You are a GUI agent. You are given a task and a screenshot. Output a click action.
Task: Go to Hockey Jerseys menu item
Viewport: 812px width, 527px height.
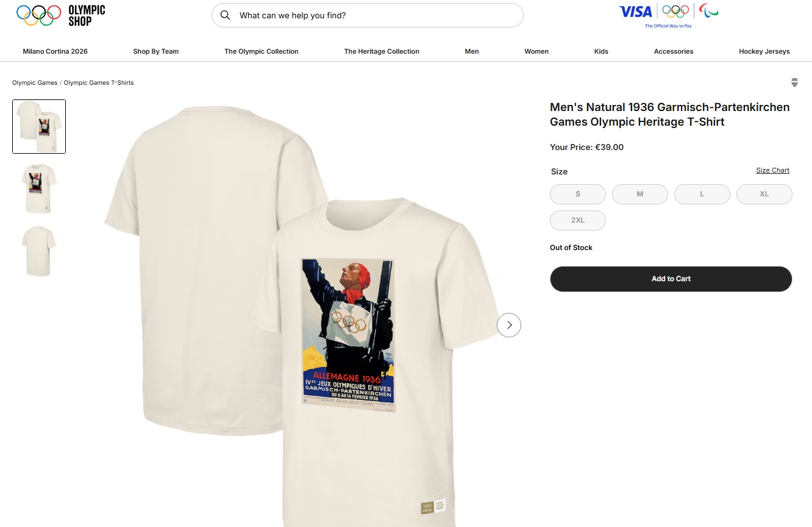click(764, 51)
